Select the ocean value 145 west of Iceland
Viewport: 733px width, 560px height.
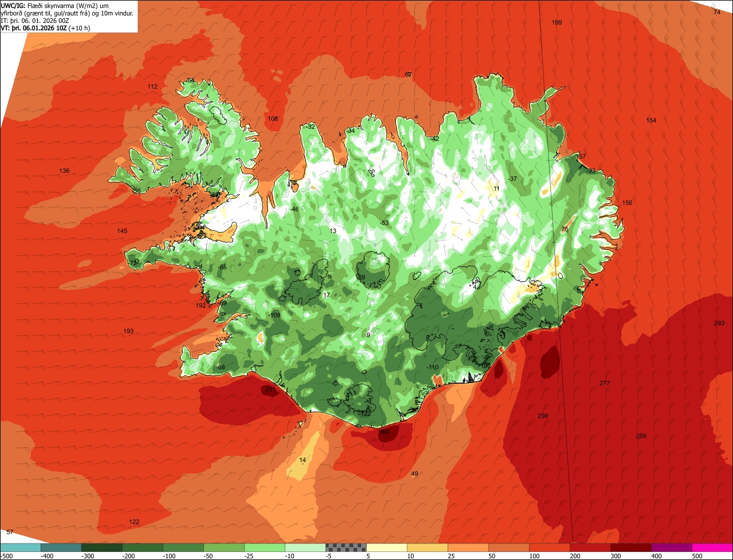(122, 231)
